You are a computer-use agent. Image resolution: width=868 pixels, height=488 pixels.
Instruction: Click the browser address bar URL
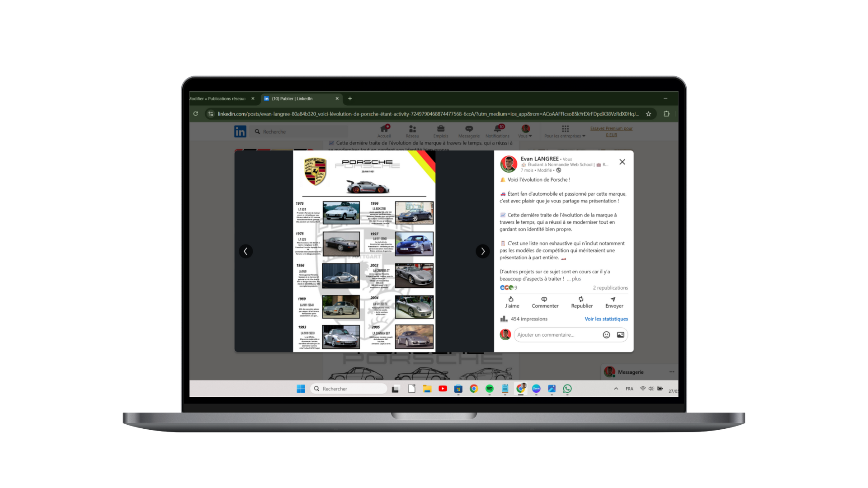point(428,114)
